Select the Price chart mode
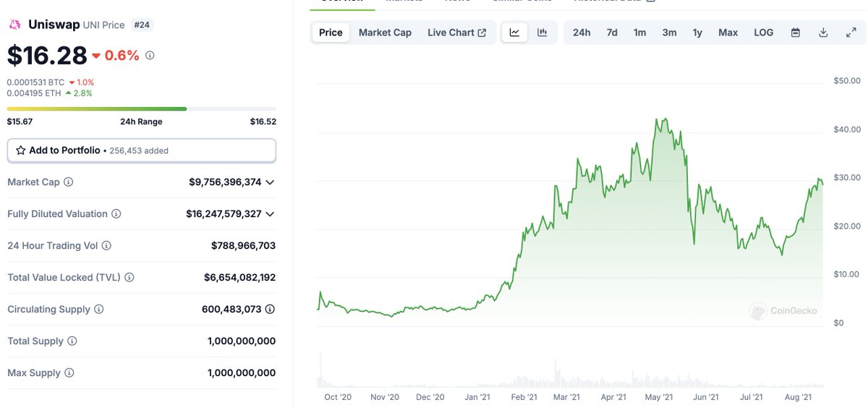 click(x=331, y=33)
